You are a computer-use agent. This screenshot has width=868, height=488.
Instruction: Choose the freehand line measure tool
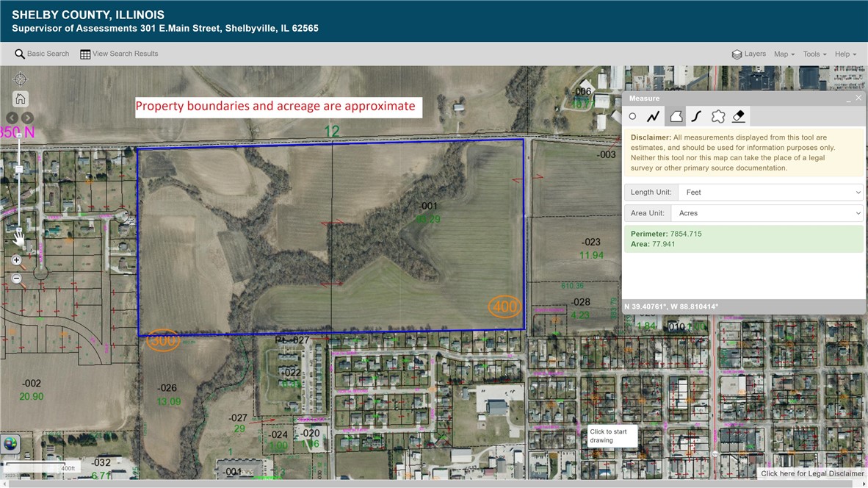coord(697,116)
